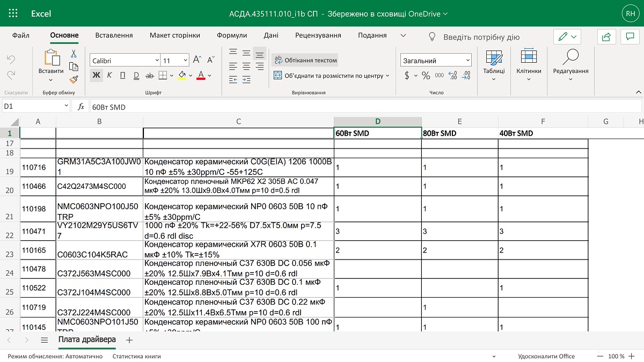Select the Плата драйвера sheet tab
This screenshot has height=362, width=644.
86,340
